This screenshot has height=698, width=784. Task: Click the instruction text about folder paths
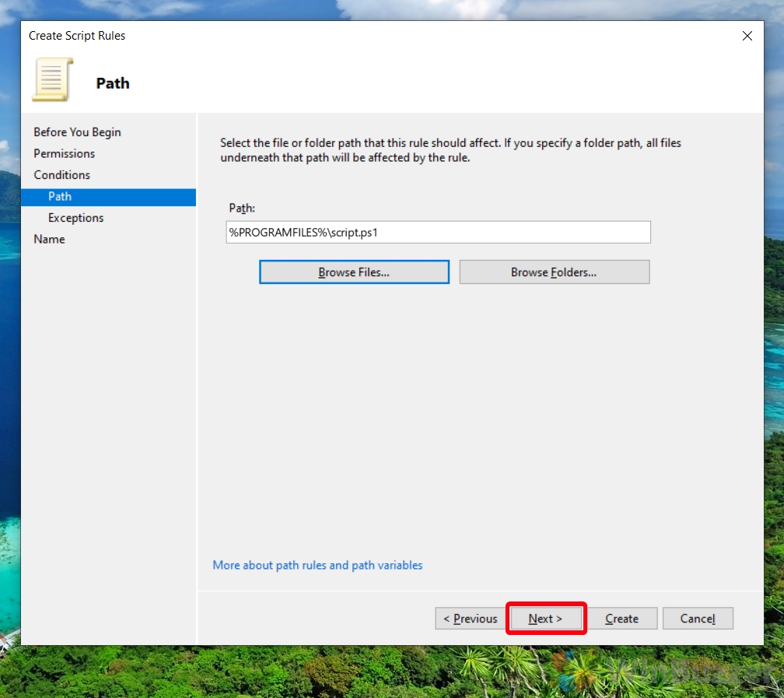tap(448, 150)
